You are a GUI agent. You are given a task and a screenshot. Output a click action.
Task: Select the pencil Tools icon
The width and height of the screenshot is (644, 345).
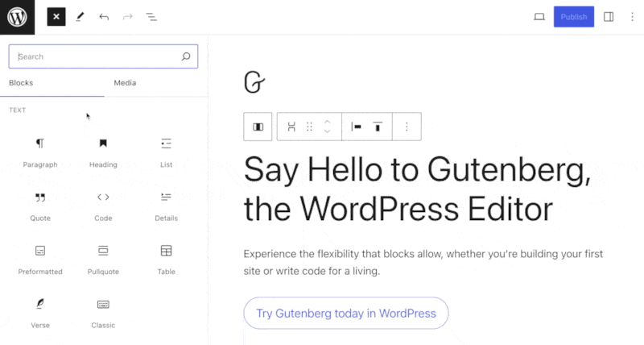click(x=80, y=17)
